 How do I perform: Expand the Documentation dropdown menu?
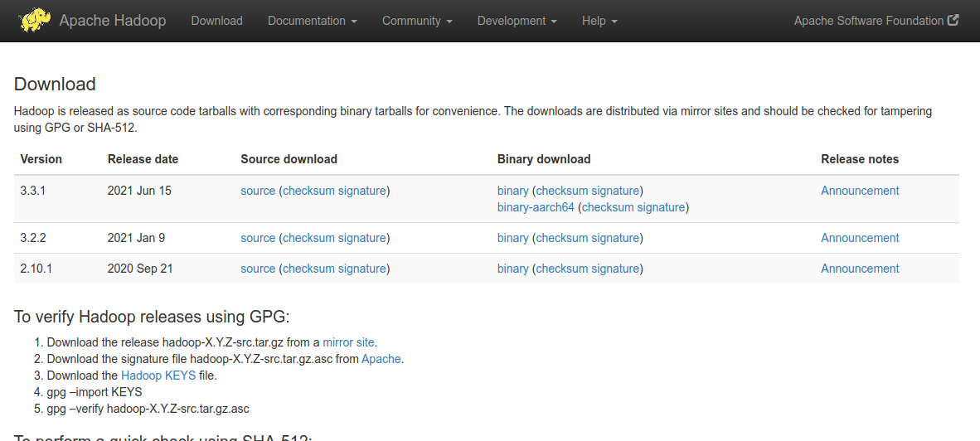tap(312, 21)
